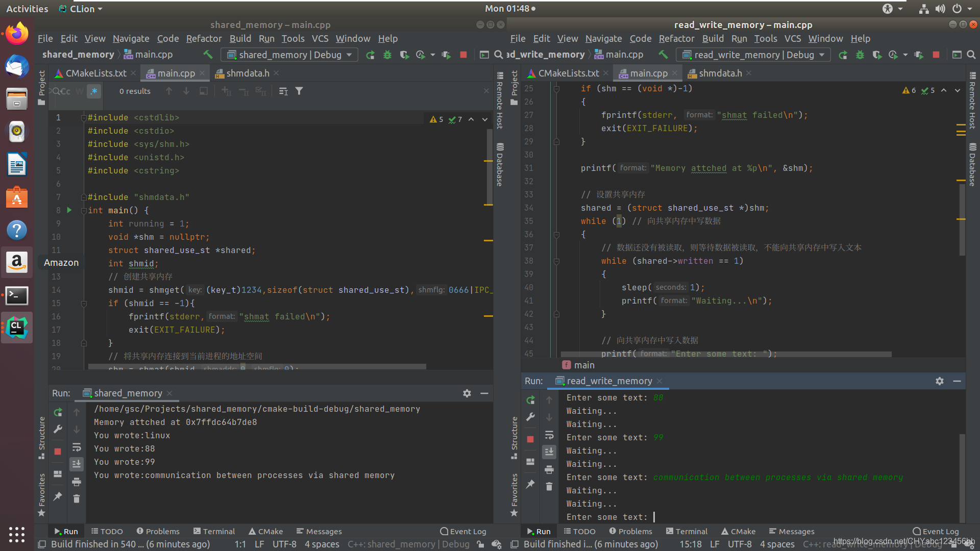
Task: Open read_write_memory | Debug configuration dropdown
Action: tap(753, 55)
